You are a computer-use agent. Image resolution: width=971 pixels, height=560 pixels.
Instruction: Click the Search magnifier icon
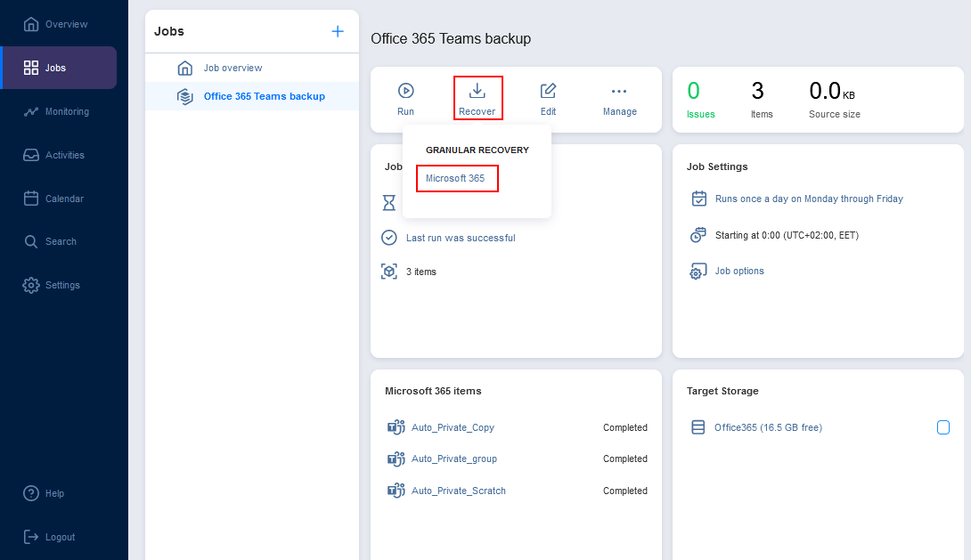tap(31, 241)
